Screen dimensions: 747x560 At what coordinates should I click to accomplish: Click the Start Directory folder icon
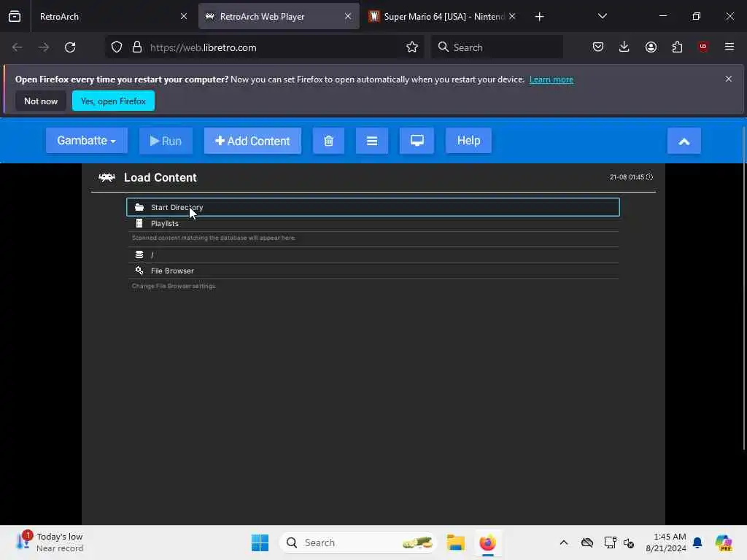pyautogui.click(x=139, y=207)
